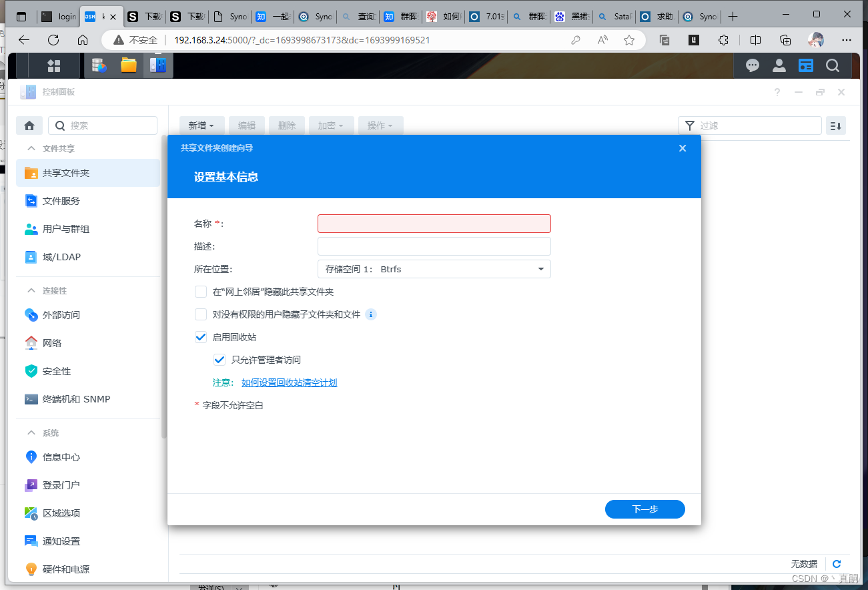The height and width of the screenshot is (590, 868).
Task: Open 外部访问 in the sidebar
Action: coord(88,315)
